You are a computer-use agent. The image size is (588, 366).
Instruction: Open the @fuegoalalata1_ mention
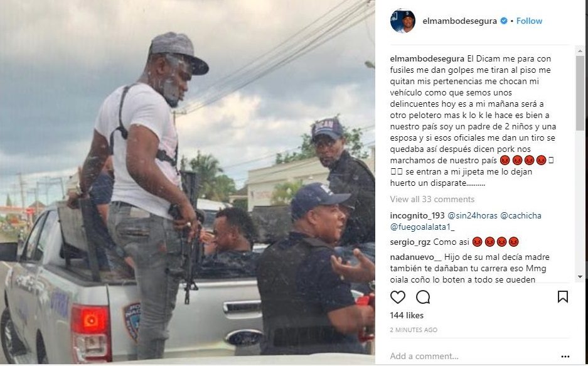[x=422, y=227]
